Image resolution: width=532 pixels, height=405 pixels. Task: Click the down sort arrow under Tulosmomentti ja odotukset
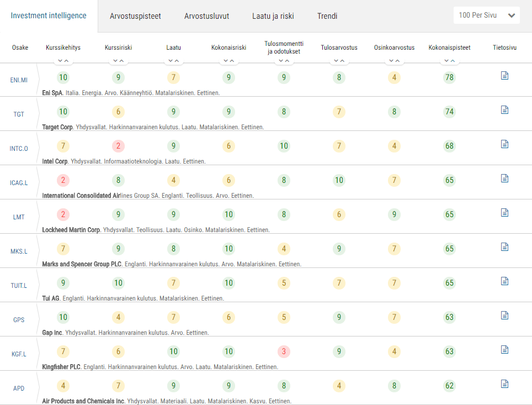pos(281,60)
